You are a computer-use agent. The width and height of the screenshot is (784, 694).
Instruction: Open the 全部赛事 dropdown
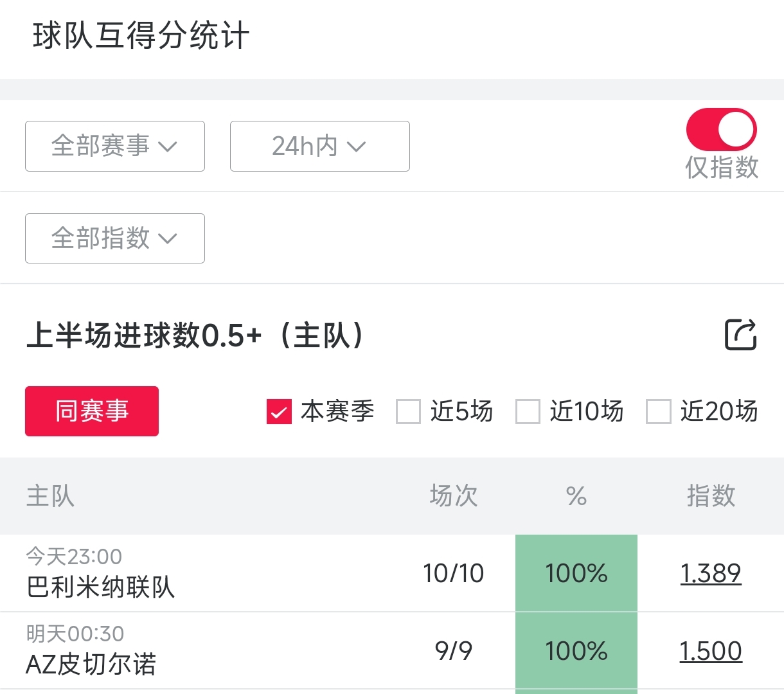click(115, 147)
